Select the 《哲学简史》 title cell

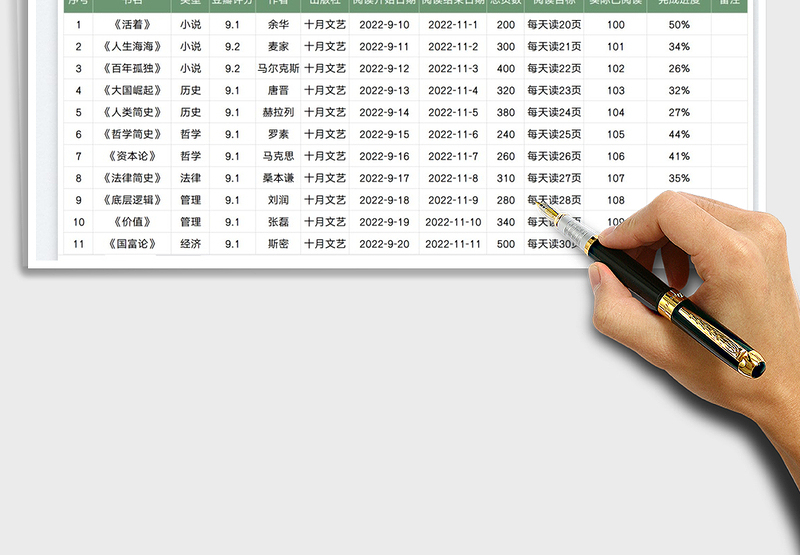(132, 135)
